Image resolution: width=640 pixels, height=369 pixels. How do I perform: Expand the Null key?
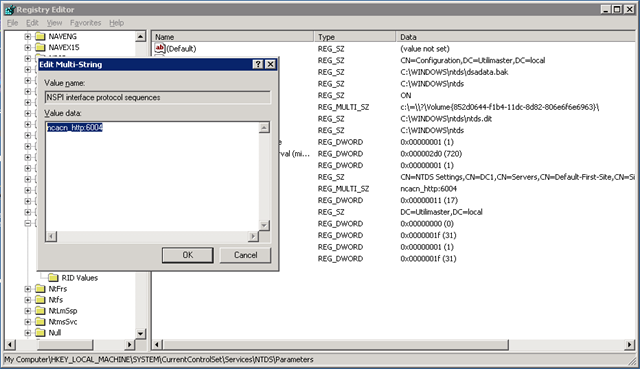click(x=27, y=333)
